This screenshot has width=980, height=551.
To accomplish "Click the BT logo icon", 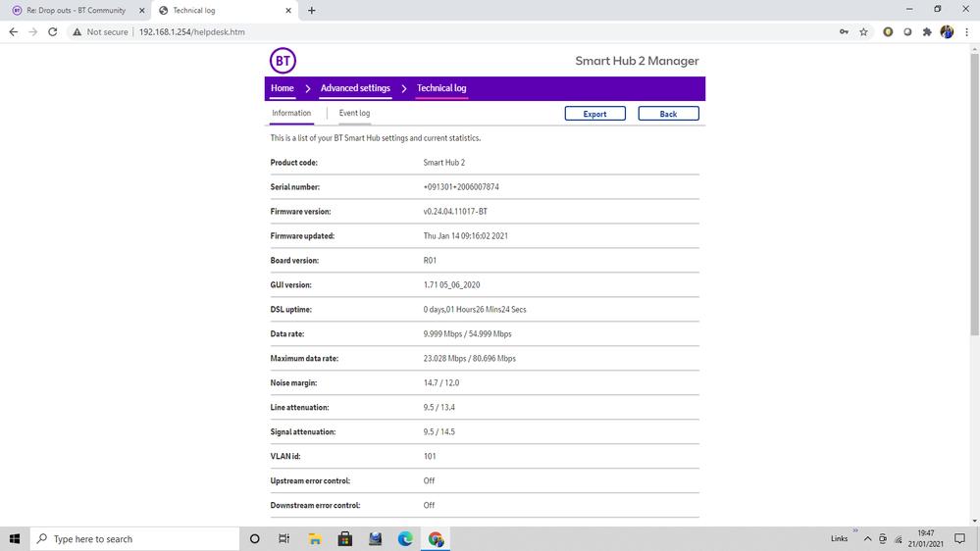I will (283, 61).
